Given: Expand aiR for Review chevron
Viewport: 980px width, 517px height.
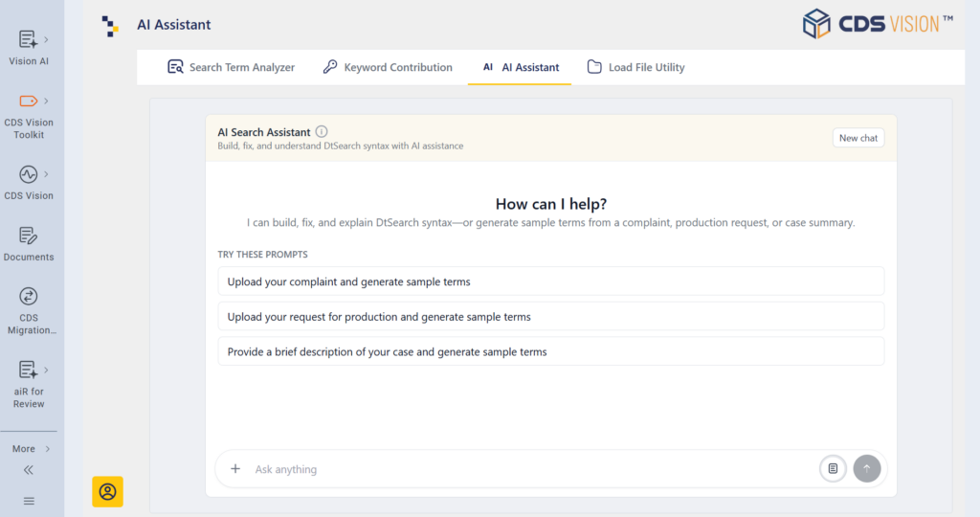Looking at the screenshot, I should tap(46, 371).
